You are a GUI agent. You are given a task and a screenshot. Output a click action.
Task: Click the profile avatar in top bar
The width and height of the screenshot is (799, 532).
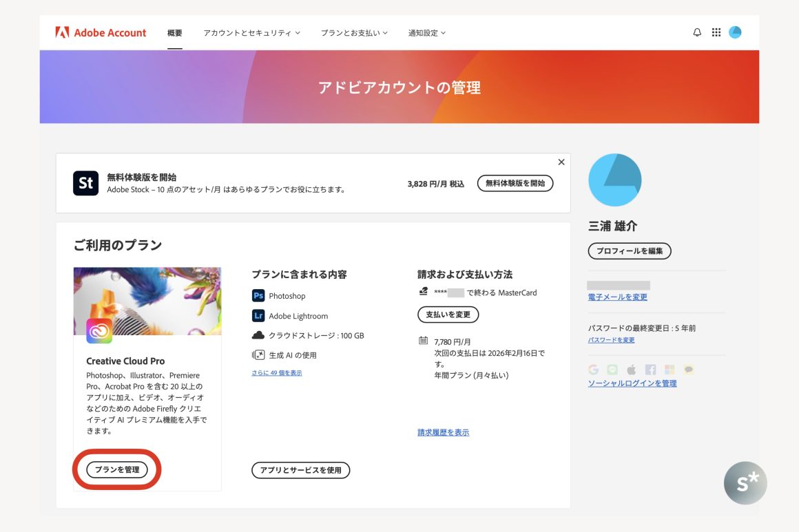(735, 32)
